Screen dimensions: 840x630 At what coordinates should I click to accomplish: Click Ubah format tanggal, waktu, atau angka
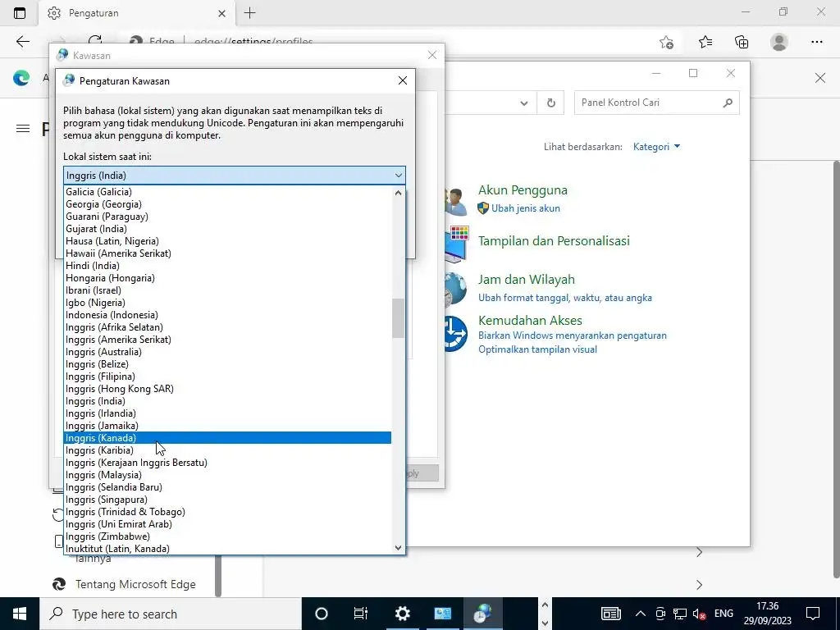click(x=564, y=298)
